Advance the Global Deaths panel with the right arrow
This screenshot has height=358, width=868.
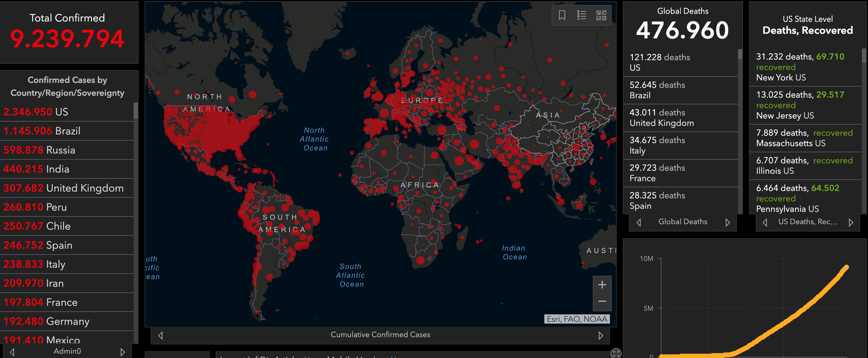tap(728, 222)
